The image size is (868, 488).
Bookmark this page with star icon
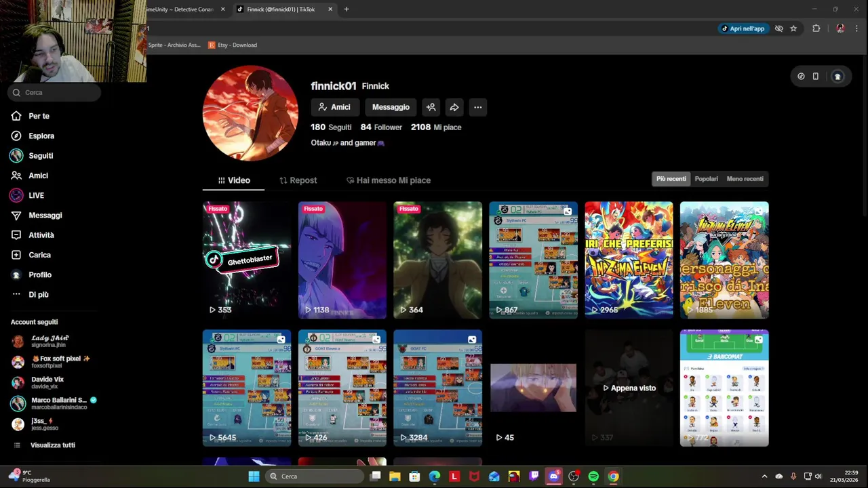click(x=793, y=28)
